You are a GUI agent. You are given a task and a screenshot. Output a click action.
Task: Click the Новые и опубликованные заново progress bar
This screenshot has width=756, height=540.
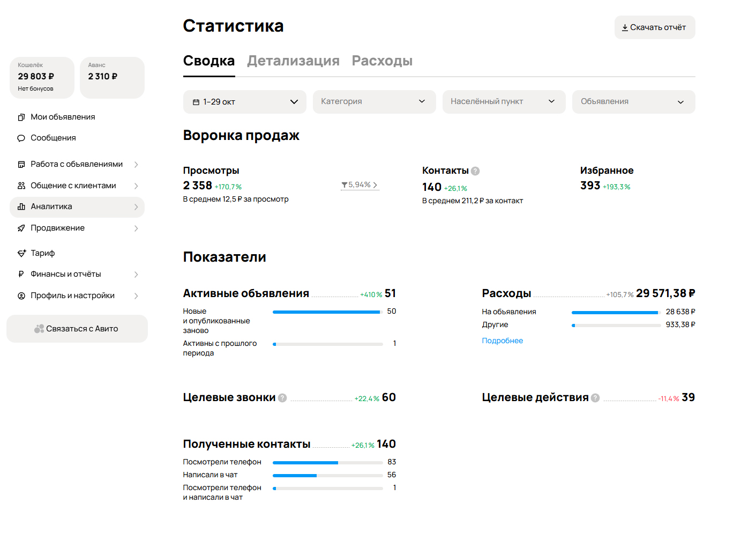click(328, 312)
